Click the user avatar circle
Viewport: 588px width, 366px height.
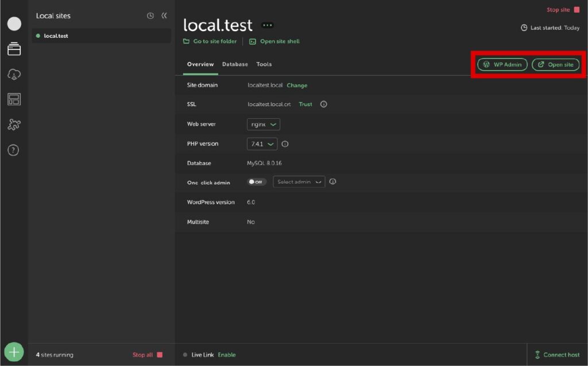click(x=14, y=24)
